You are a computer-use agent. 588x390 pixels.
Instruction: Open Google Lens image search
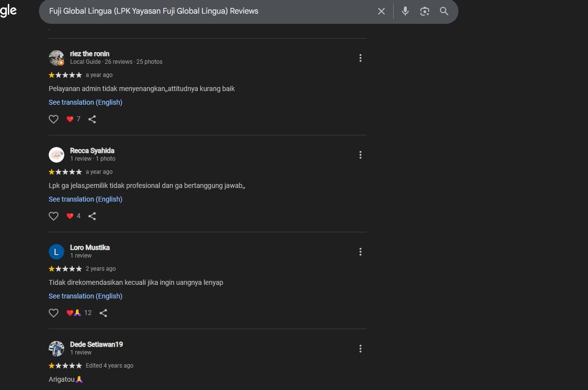[x=425, y=11]
